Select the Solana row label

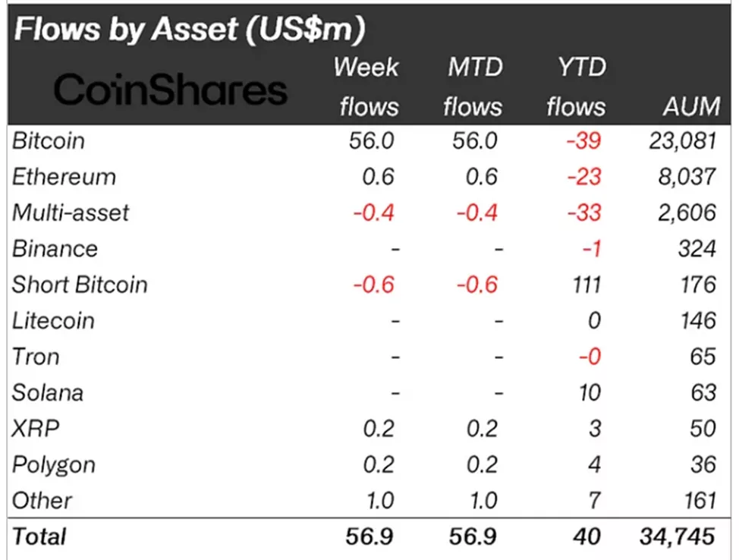(x=48, y=393)
